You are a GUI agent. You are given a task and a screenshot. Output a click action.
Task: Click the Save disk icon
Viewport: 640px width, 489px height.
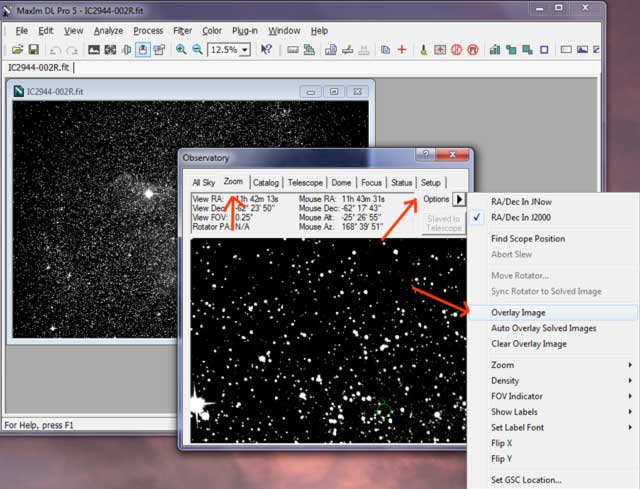coord(33,49)
